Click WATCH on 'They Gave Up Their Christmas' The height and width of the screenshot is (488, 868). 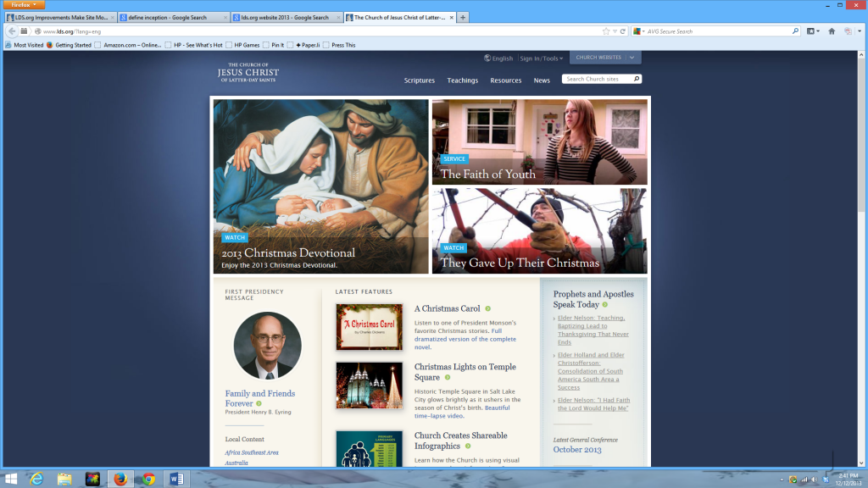tap(453, 247)
